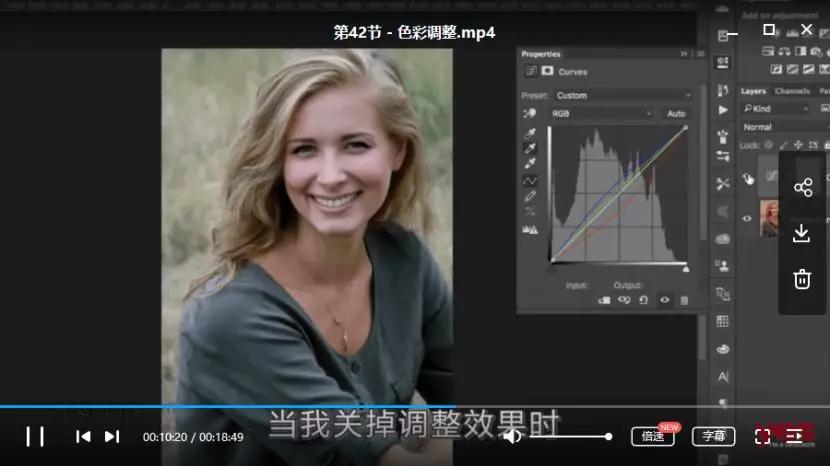Open the RGB channel dropdown
The height and width of the screenshot is (466, 830).
point(601,113)
